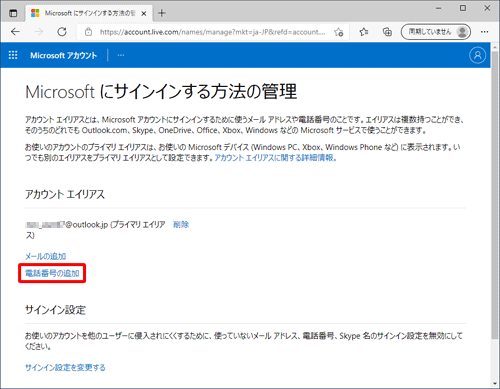Screen dimensions: 500x389
Task: Minimize the browser window
Action: 439,8
